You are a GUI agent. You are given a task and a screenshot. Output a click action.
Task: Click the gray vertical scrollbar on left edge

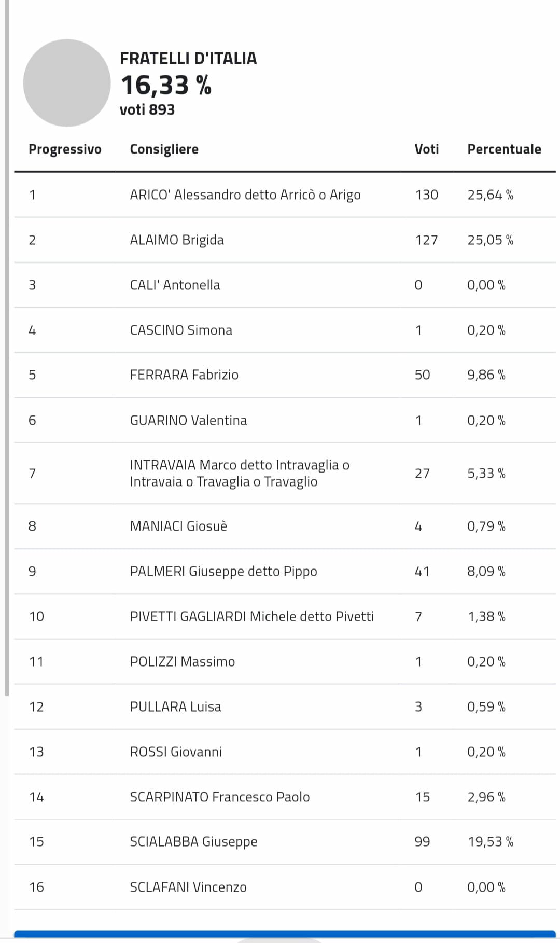coord(7,348)
